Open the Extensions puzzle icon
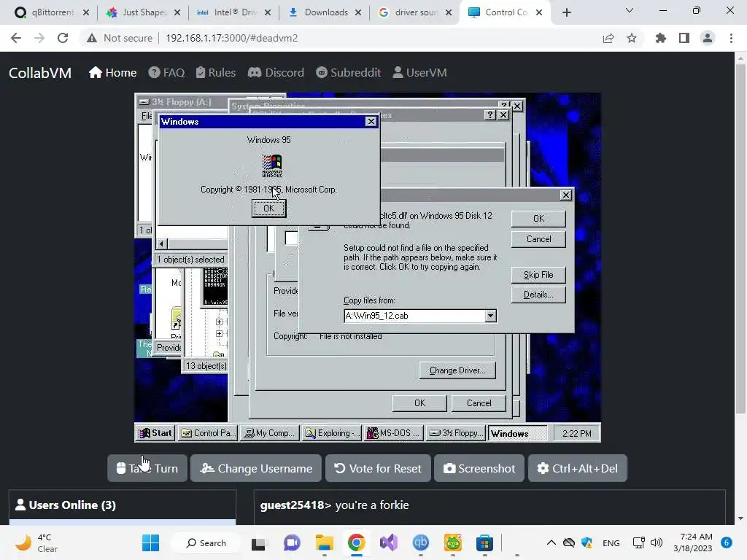The height and width of the screenshot is (560, 747). tap(661, 38)
